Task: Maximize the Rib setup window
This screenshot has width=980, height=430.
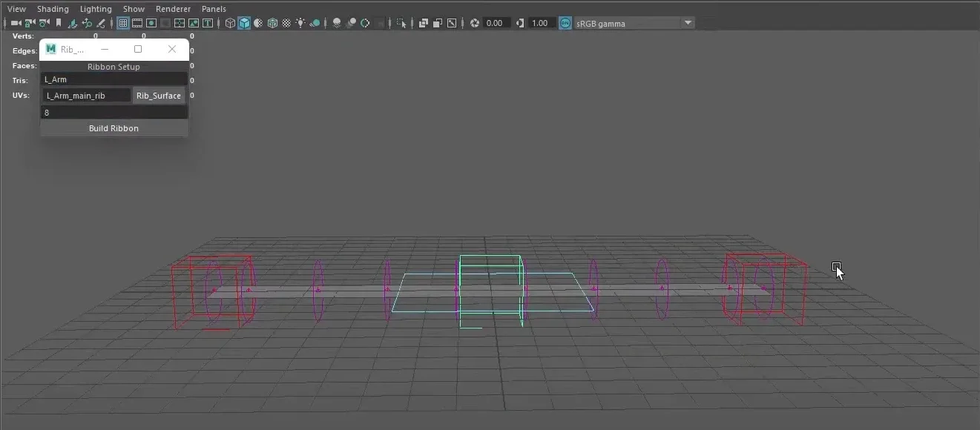Action: [x=138, y=49]
